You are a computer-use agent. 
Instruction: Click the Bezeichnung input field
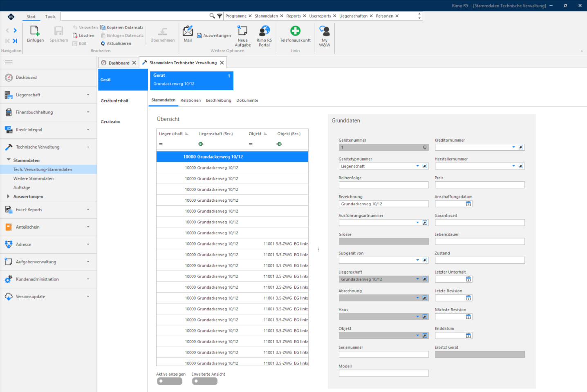[384, 204]
